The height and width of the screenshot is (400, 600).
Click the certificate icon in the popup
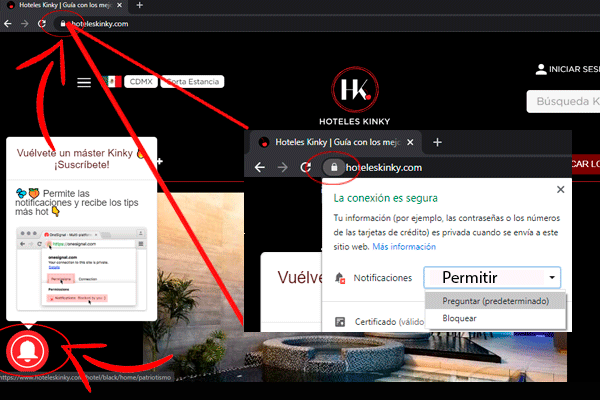340,322
